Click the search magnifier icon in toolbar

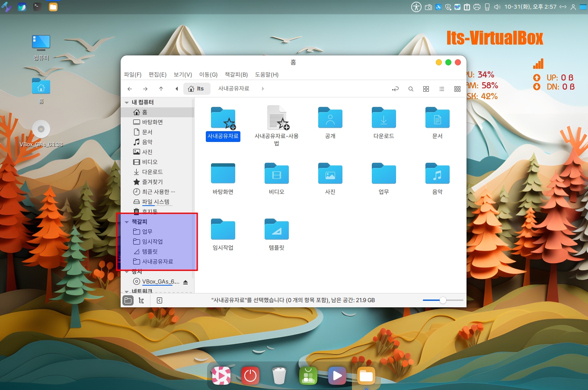click(411, 89)
